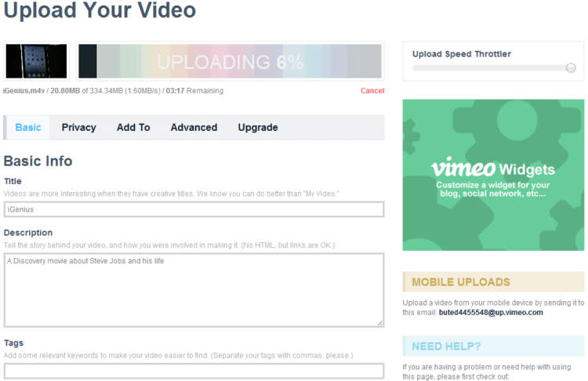Click the iGenius video thumbnail
Image resolution: width=588 pixels, height=381 pixels.
coord(36,61)
